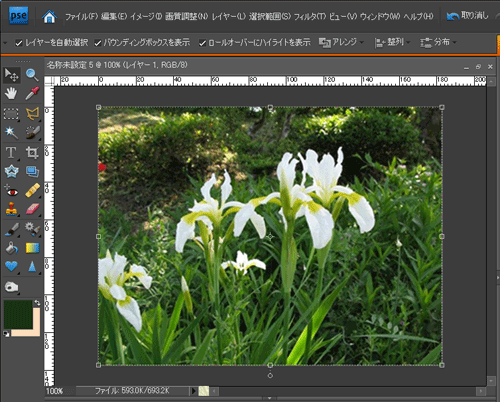Toggle レイヤーを自動選択 checkbox
This screenshot has height=402, width=500.
(x=19, y=43)
